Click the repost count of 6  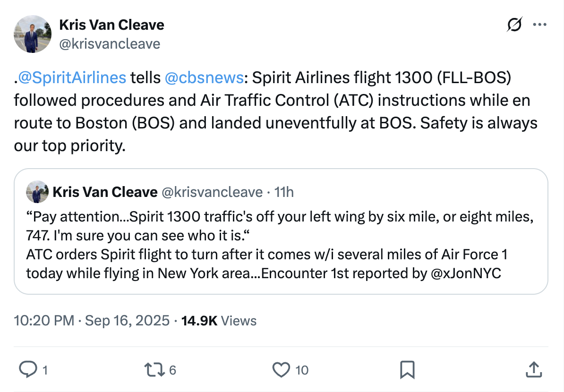point(172,370)
